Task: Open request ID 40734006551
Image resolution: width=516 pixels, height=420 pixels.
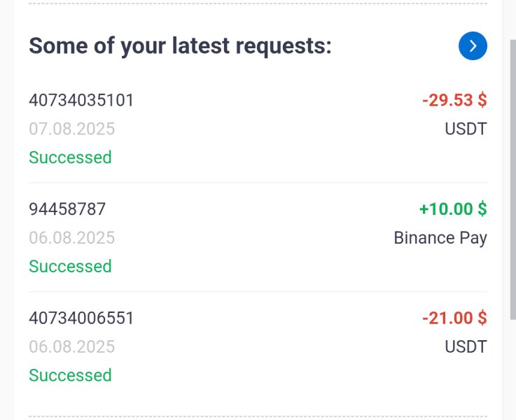Action: tap(81, 318)
